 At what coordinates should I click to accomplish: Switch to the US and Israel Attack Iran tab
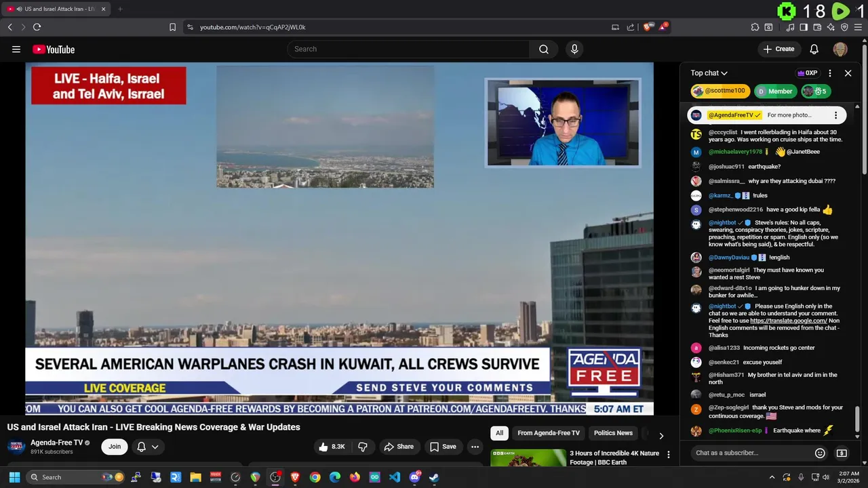pos(56,9)
